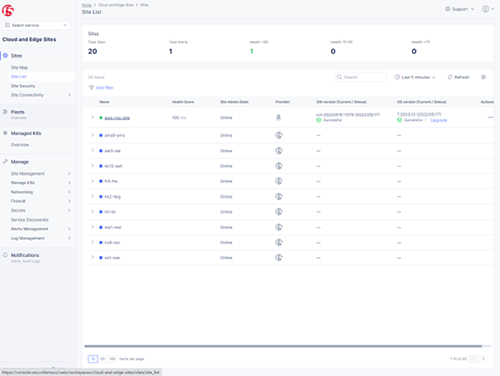Open the three-dot actions menu for first site

[490, 117]
